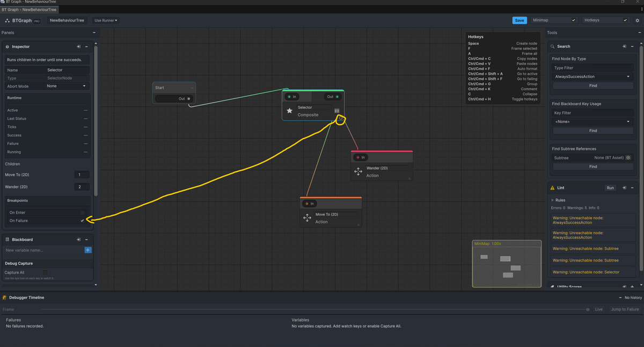644x347 pixels.
Task: Click the breakpoint circle on Selector node
Action: [x=340, y=118]
